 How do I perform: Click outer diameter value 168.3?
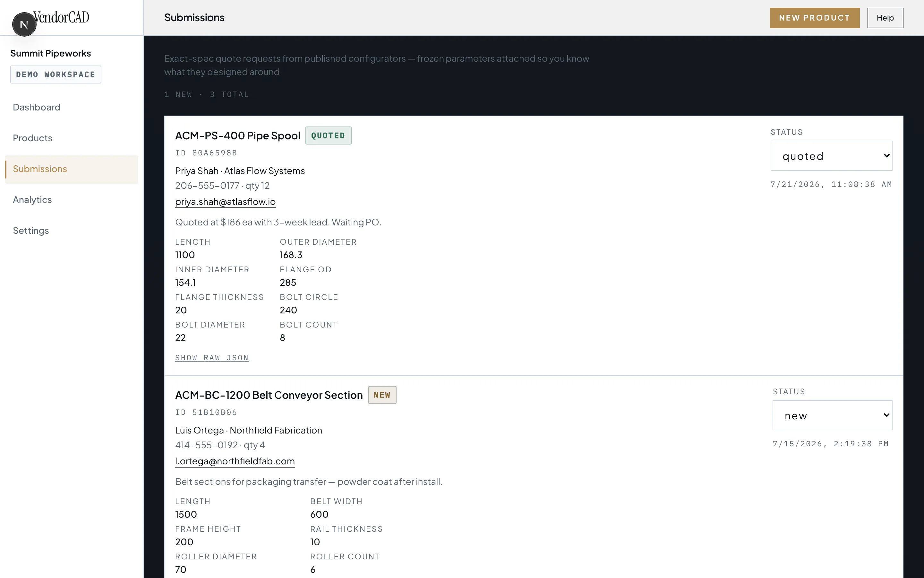tap(291, 255)
